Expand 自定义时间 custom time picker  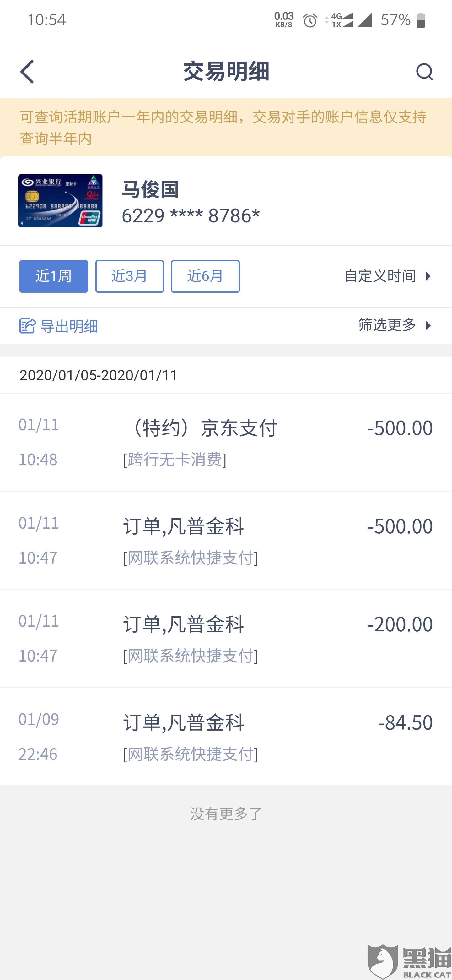[x=388, y=276]
